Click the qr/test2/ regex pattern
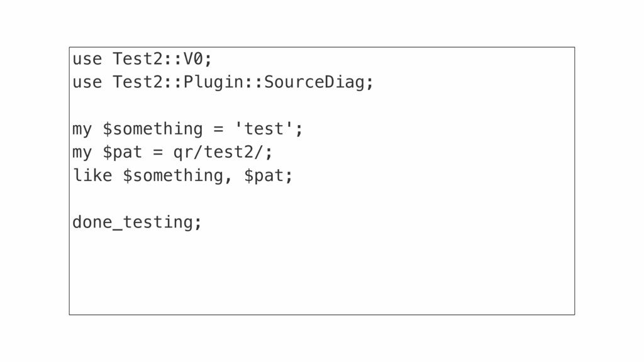 click(x=218, y=152)
